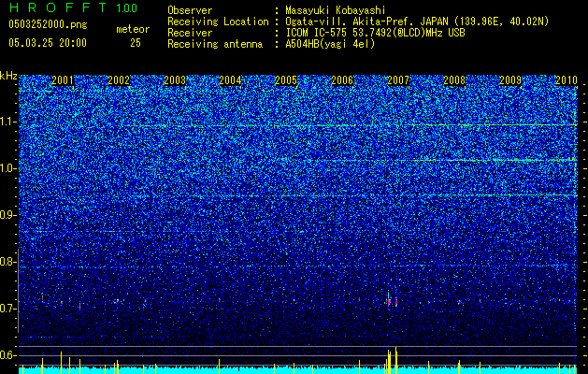Click the kHz axis unit label
This screenshot has width=588, height=374.
click(8, 76)
